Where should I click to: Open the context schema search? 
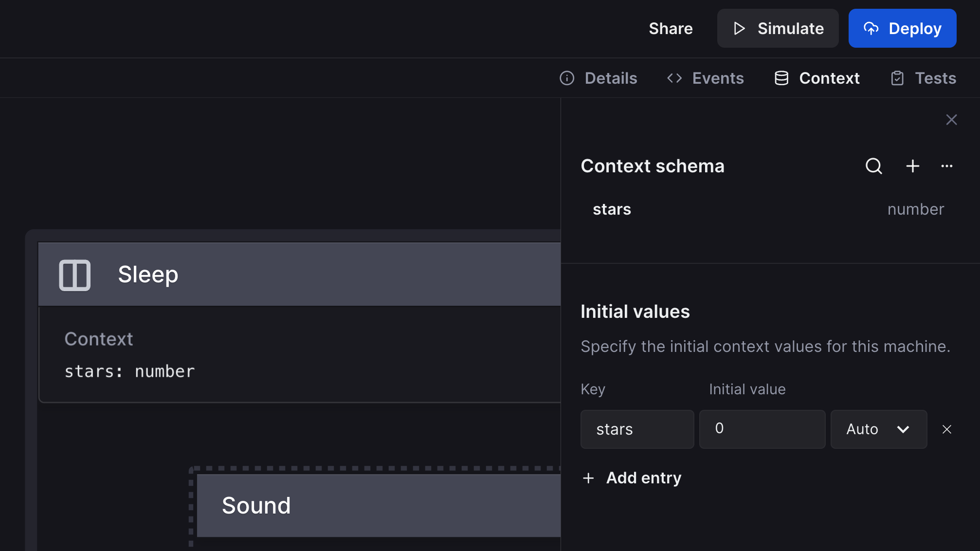[874, 166]
